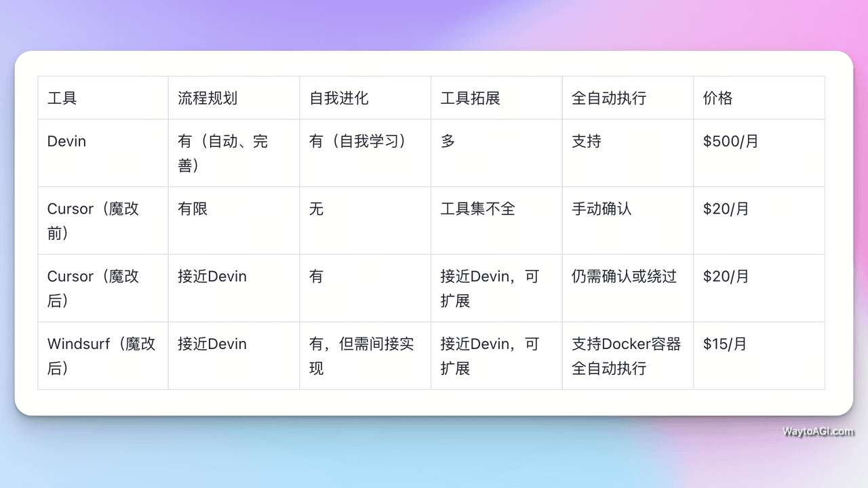Select the $500/月 price cell

click(x=759, y=153)
